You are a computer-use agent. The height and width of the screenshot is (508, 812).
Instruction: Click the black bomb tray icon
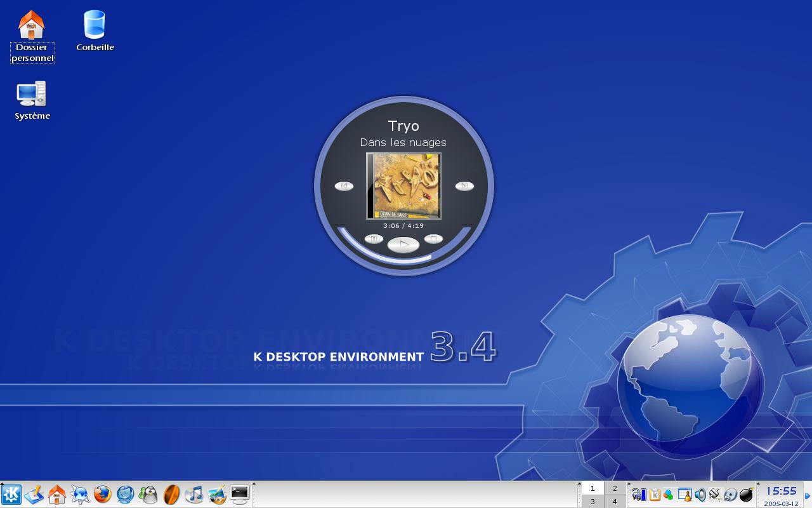click(747, 495)
